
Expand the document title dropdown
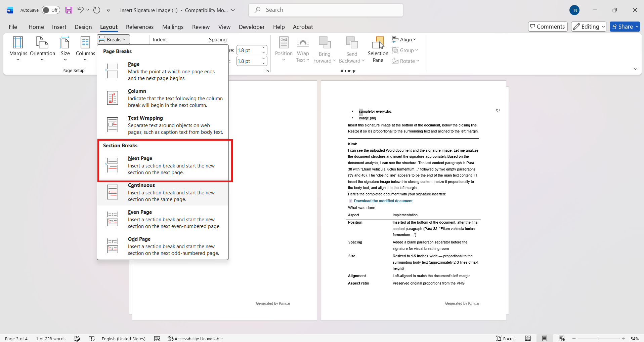coord(233,10)
